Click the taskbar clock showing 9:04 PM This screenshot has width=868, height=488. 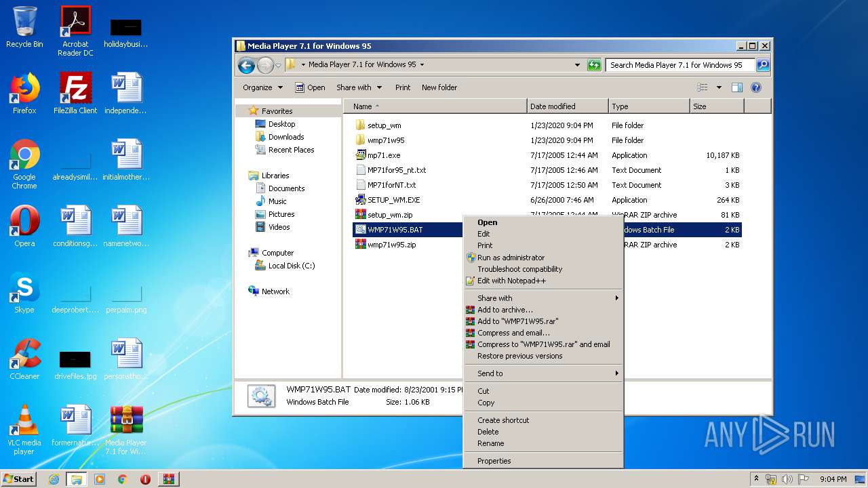(x=833, y=479)
